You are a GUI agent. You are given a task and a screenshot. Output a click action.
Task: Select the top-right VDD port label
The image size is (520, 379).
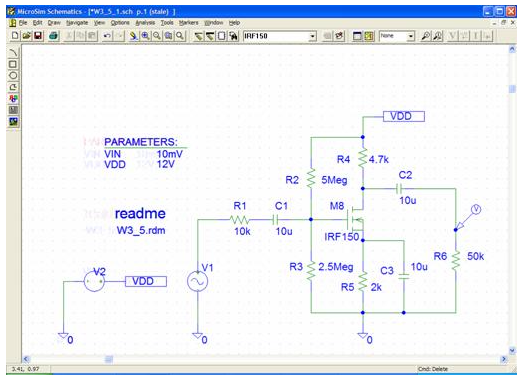tap(404, 116)
